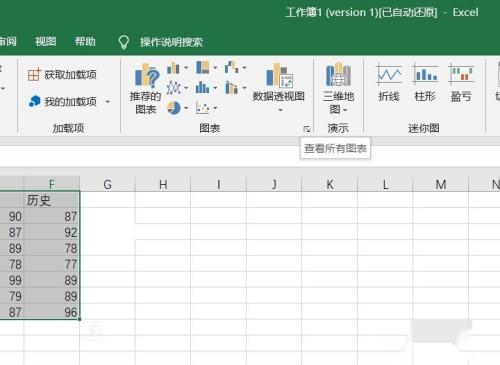Image resolution: width=500 pixels, height=365 pixels.
Task: Select column M header
Action: (x=441, y=184)
